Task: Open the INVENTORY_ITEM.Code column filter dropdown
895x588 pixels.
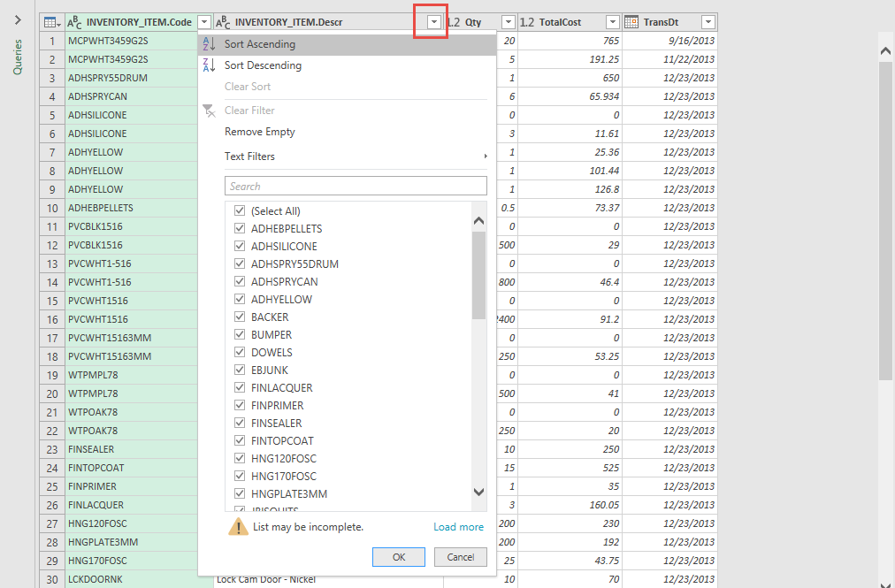Action: (205, 22)
